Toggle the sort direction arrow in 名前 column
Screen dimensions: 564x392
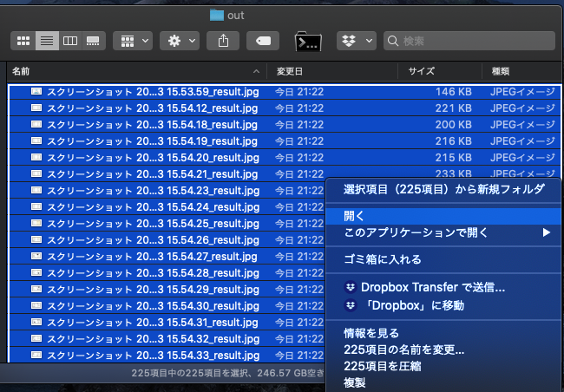[x=256, y=71]
